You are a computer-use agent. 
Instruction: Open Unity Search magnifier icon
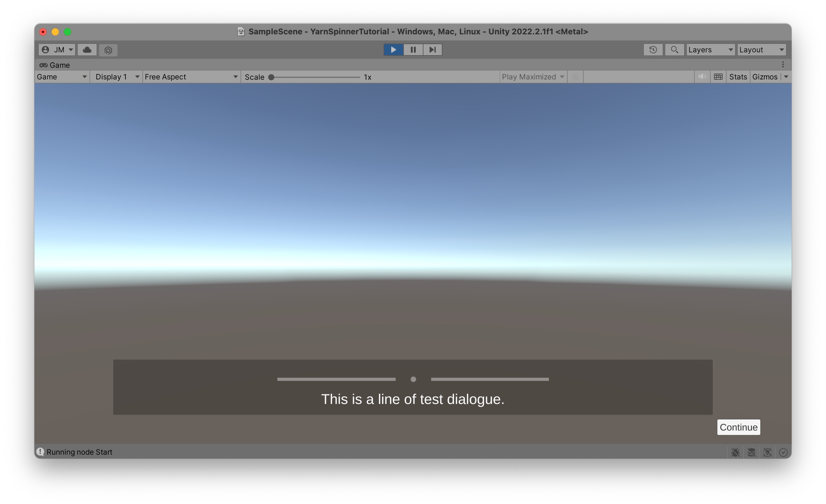tap(674, 50)
